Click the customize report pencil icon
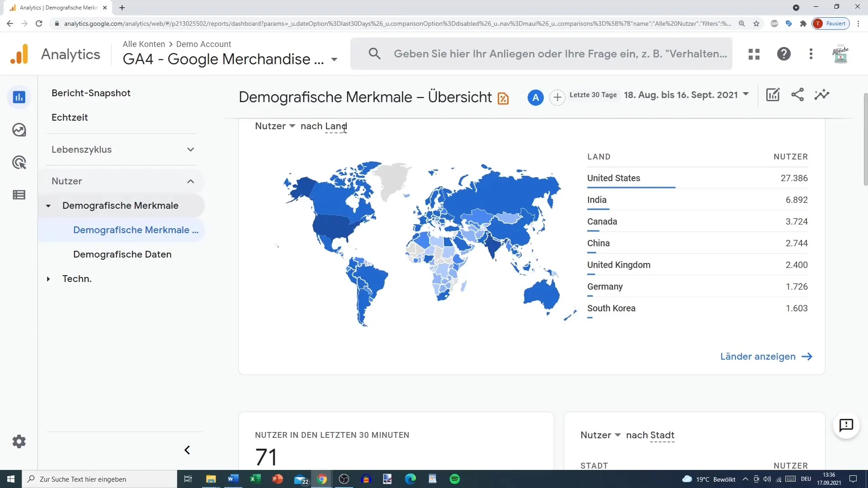This screenshot has height=488, width=868. point(773,94)
